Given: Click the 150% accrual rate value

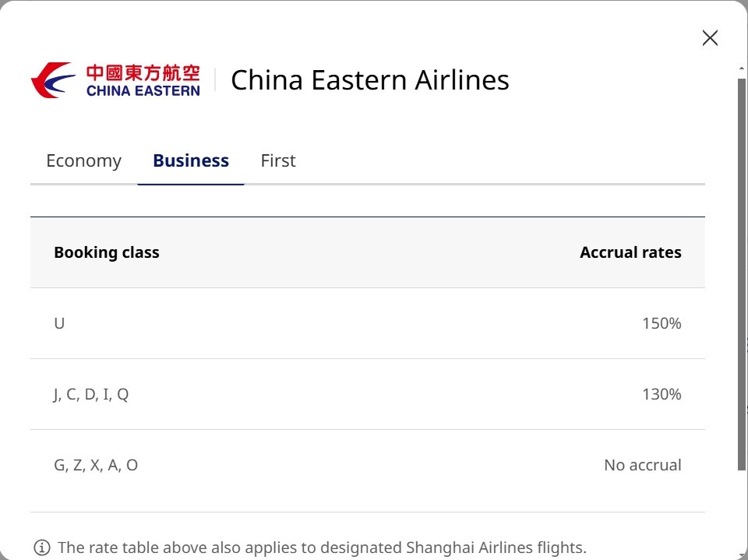Looking at the screenshot, I should 662,323.
